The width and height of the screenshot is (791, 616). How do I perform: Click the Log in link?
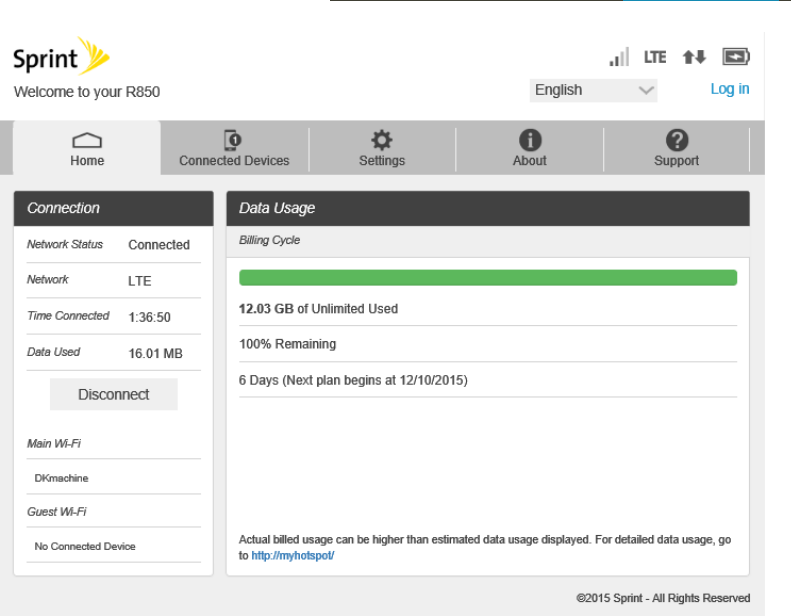click(x=730, y=89)
